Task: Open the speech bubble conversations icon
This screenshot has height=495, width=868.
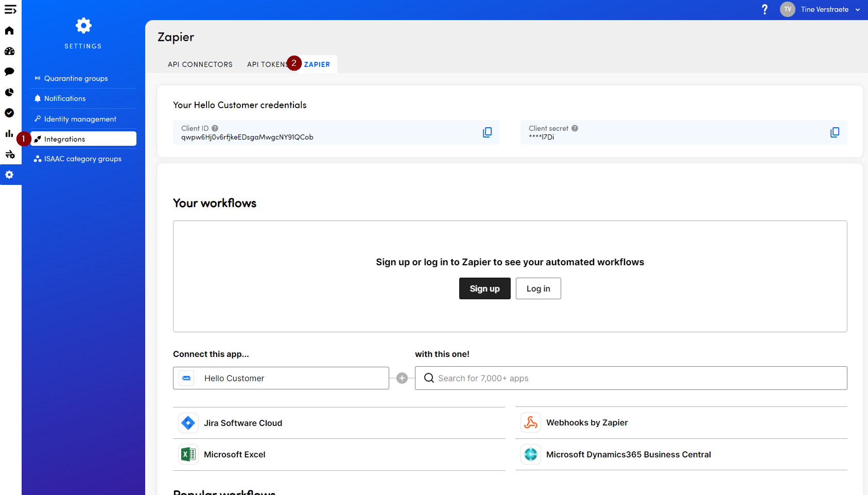Action: [x=9, y=72]
